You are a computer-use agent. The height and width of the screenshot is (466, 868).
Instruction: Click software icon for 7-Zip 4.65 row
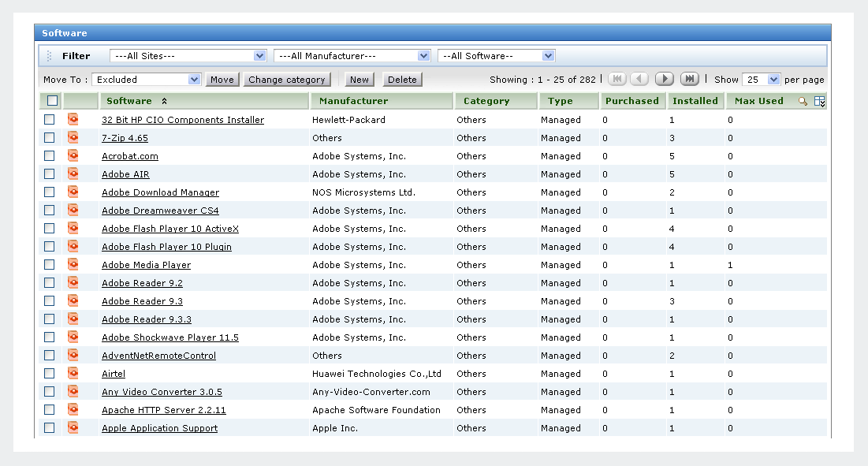tap(73, 137)
